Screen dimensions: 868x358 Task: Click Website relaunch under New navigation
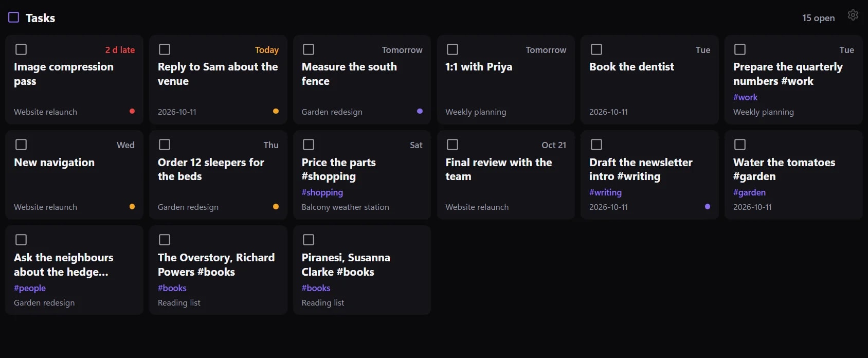(x=45, y=207)
